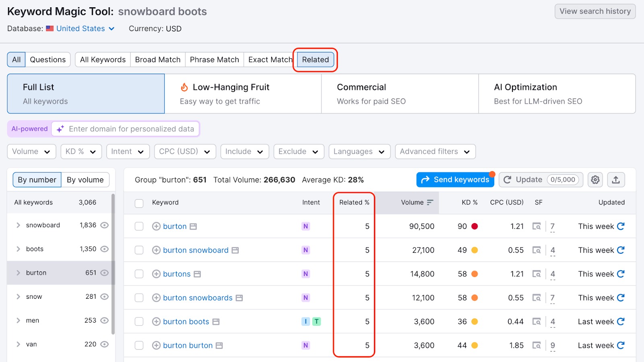Switch to Phrase Match tab
Screen dimensions: 644x362
pos(214,60)
